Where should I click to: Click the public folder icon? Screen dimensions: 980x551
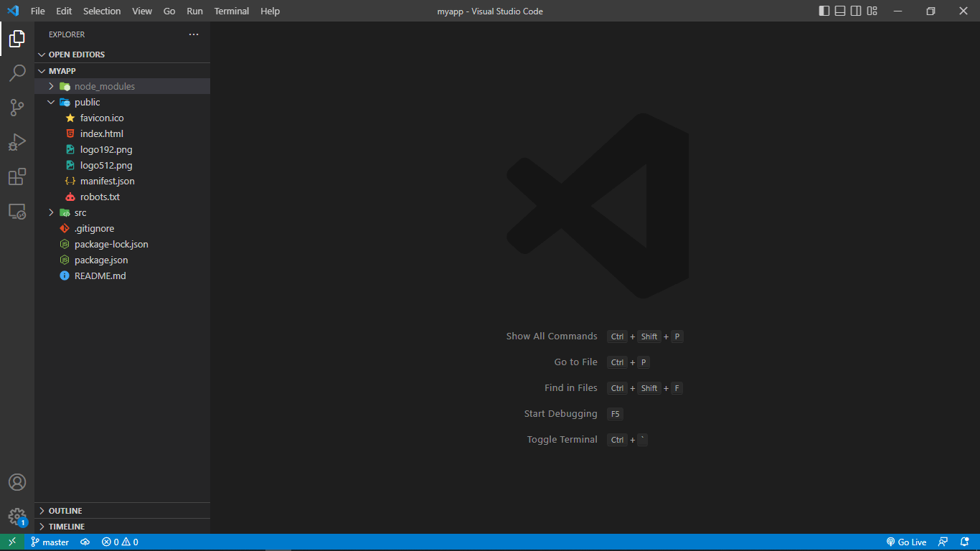pyautogui.click(x=65, y=102)
